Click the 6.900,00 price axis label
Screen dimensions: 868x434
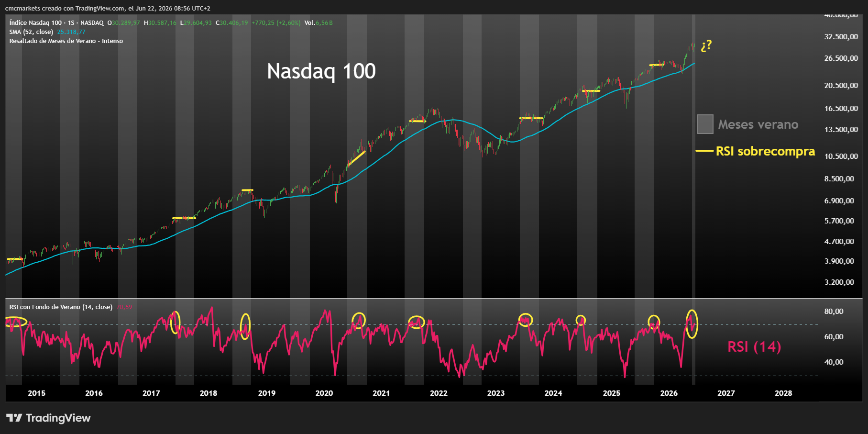[x=839, y=200]
